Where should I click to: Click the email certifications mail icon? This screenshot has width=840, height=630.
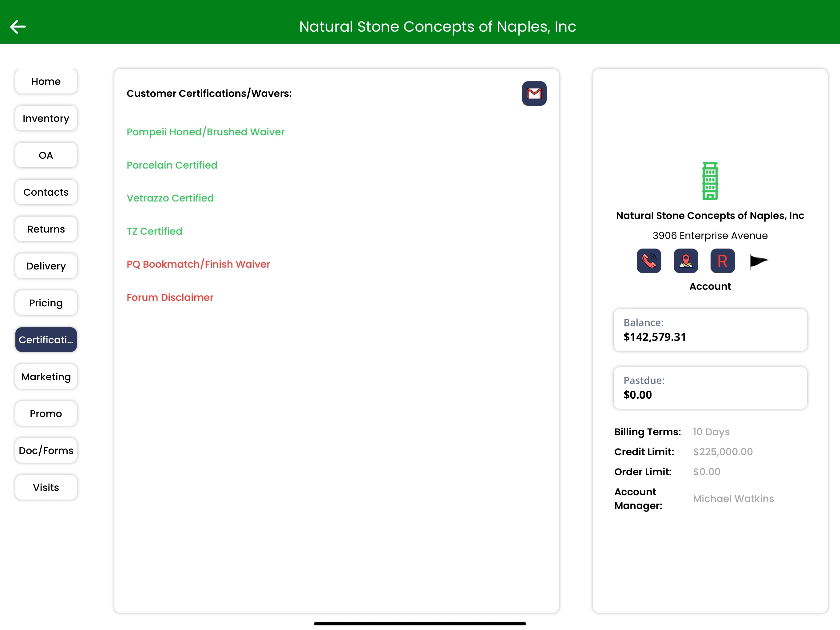pyautogui.click(x=533, y=94)
